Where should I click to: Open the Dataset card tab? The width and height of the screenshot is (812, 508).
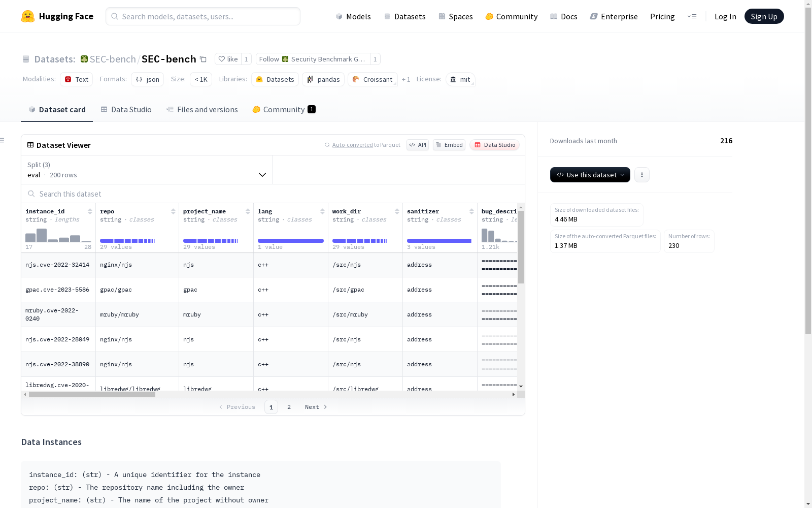(57, 110)
